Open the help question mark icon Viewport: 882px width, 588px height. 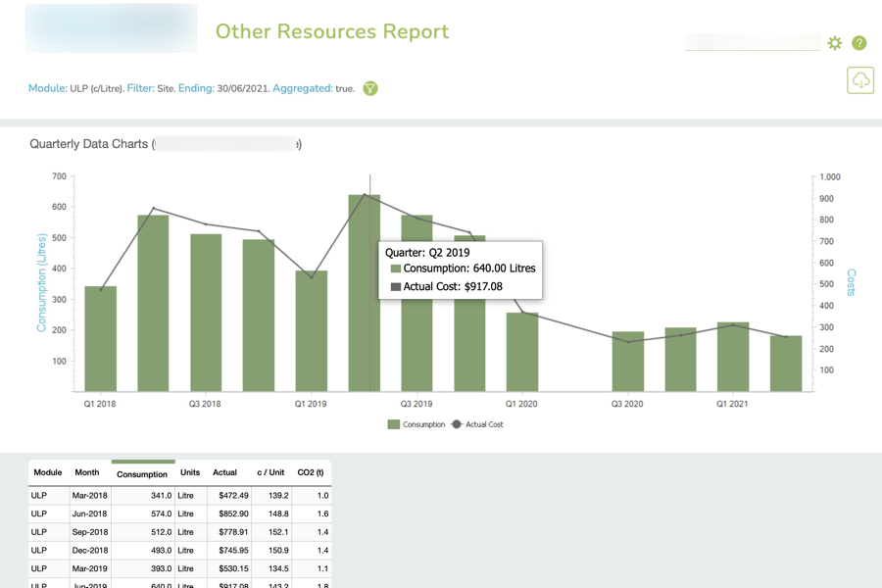859,43
